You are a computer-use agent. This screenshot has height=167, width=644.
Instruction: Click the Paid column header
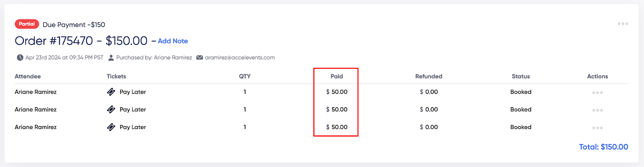click(336, 76)
